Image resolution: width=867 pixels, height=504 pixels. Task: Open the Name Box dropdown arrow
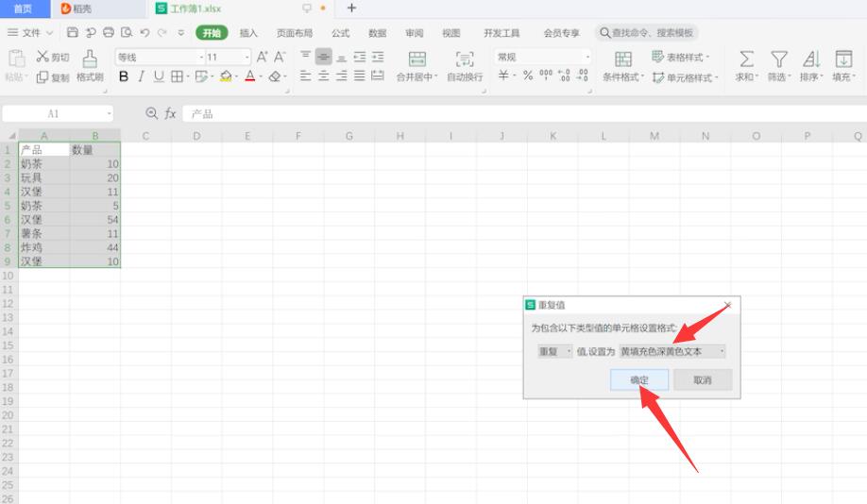(109, 114)
